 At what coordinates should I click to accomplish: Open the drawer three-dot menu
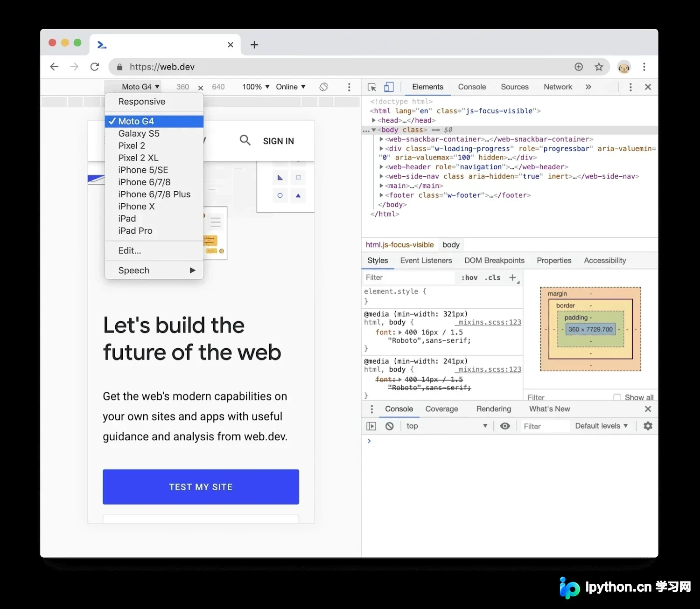(371, 409)
